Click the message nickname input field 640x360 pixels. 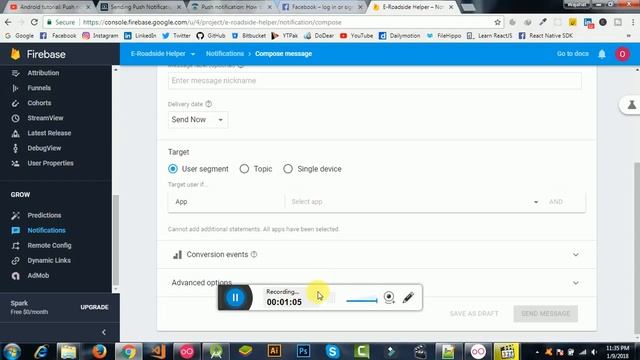tap(375, 81)
